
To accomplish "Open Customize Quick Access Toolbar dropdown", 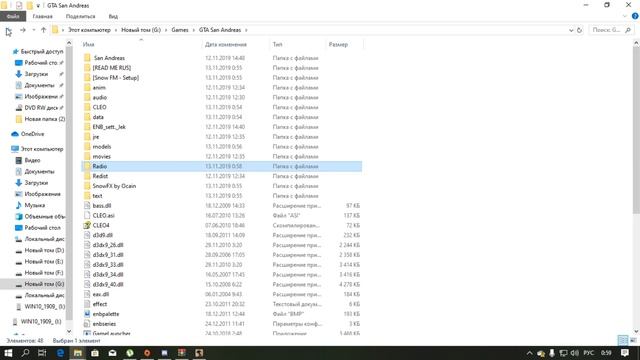I will [x=38, y=6].
